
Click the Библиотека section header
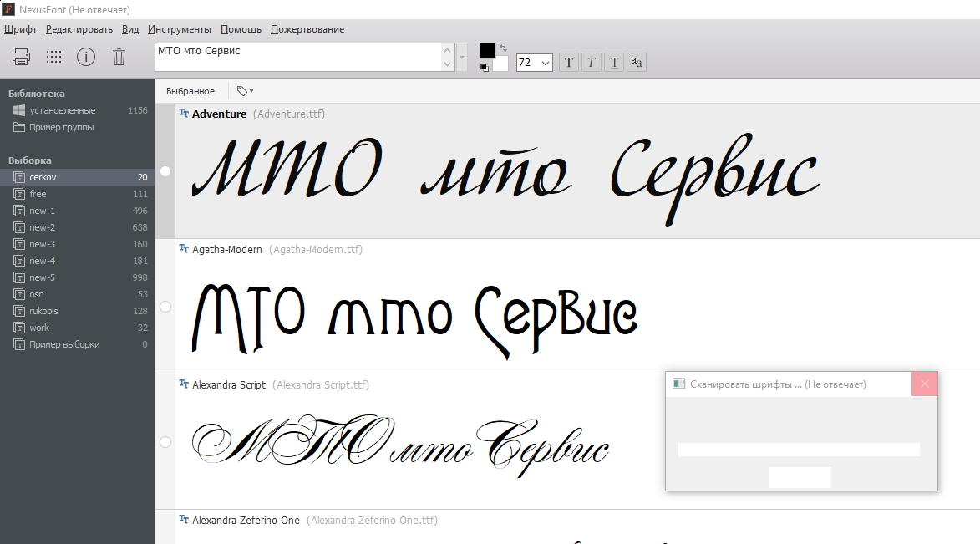click(36, 94)
